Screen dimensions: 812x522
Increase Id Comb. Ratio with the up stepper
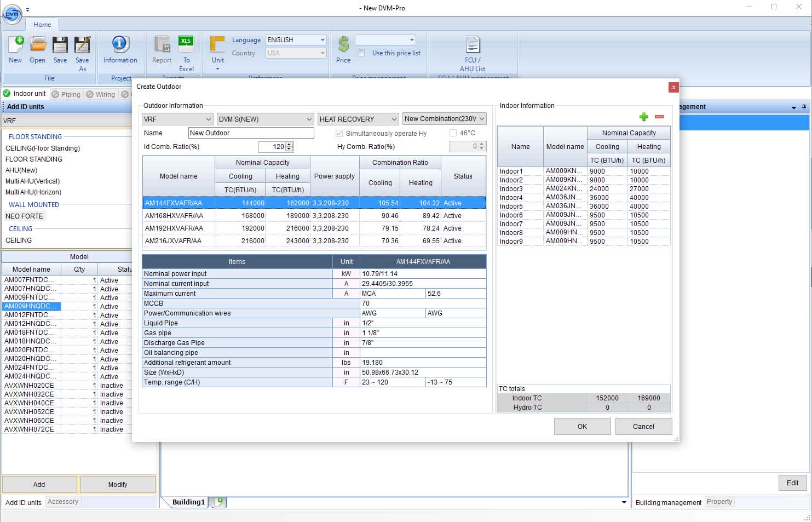(290, 144)
